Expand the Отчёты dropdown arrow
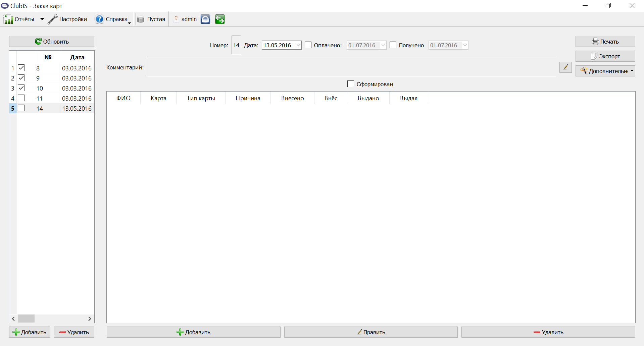This screenshot has width=644, height=346. tap(42, 19)
